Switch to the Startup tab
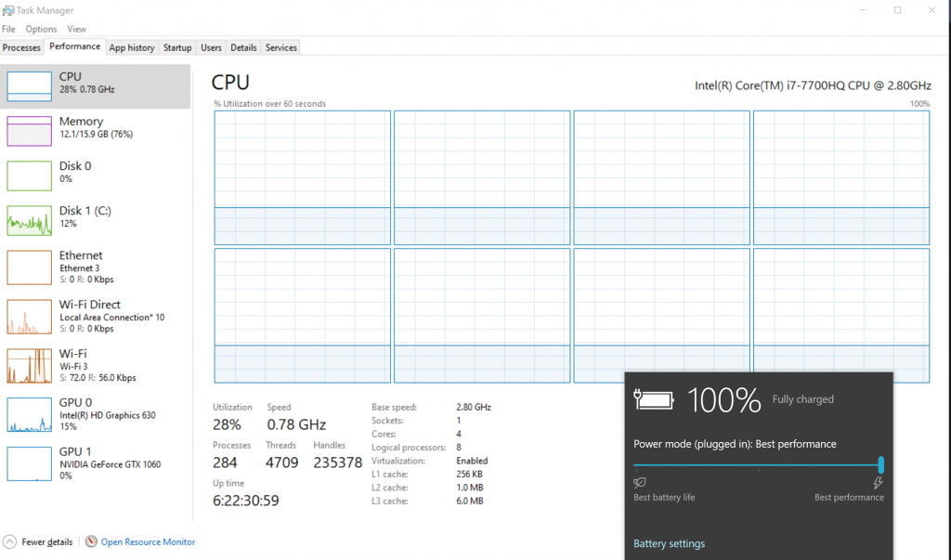 [x=177, y=47]
